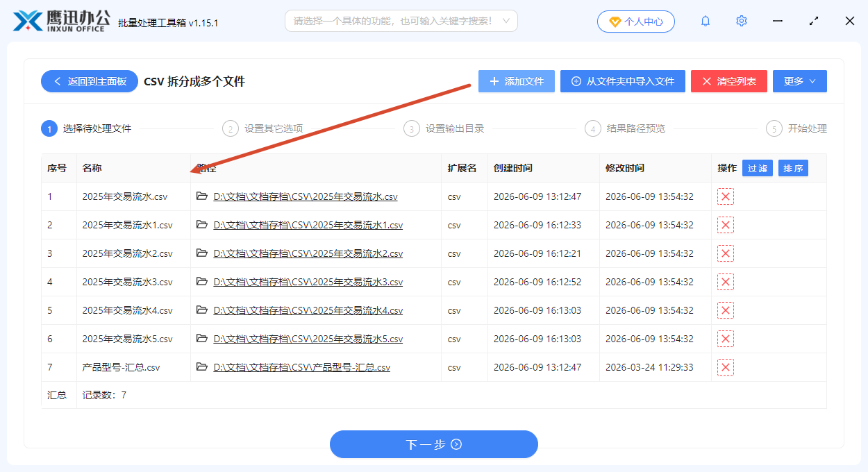Click the 过滤 filter button
This screenshot has width=868, height=472.
758,168
